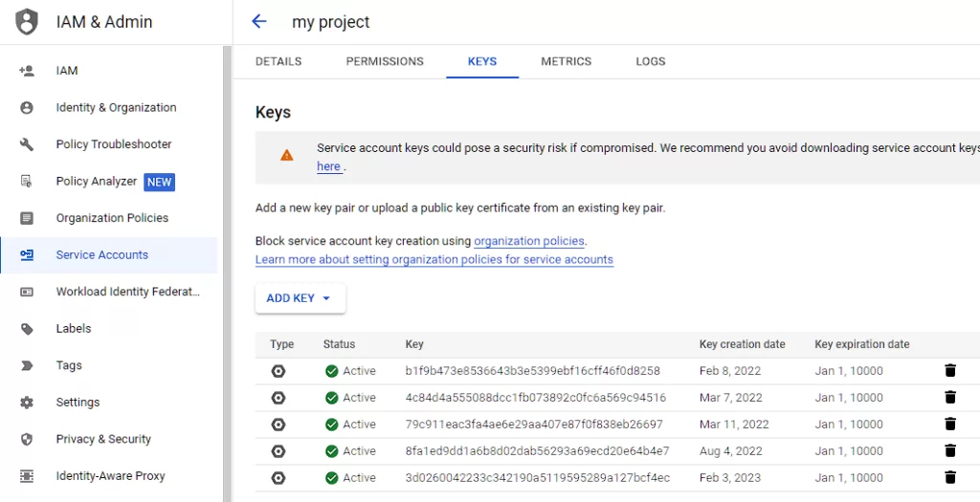The height and width of the screenshot is (502, 980).
Task: Switch to the PERMISSIONS tab
Action: pyautogui.click(x=385, y=61)
